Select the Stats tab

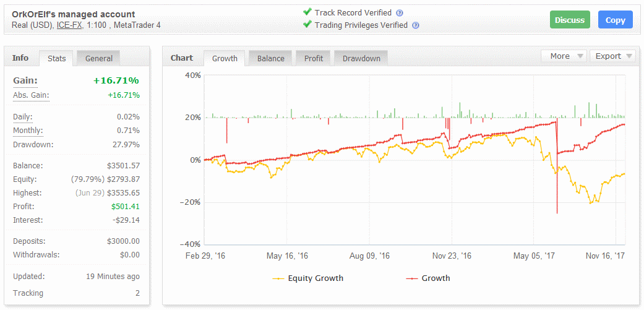point(57,58)
